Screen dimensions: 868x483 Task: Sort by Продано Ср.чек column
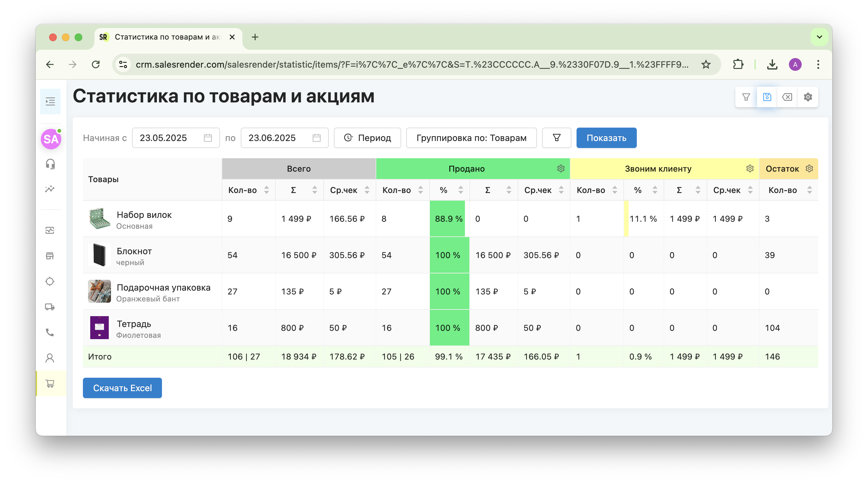[x=561, y=190]
